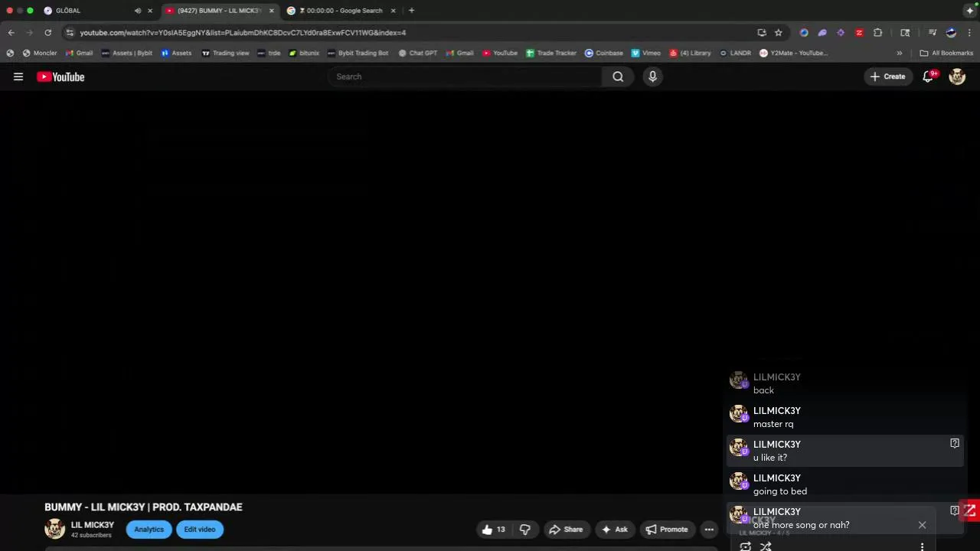
Task: Open the Trading view bookmark
Action: point(225,54)
